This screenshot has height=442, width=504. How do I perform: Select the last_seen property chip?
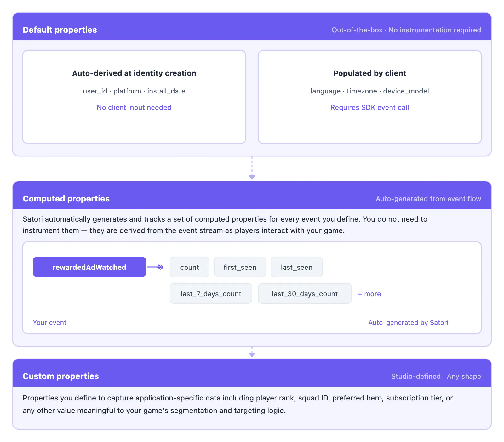296,267
